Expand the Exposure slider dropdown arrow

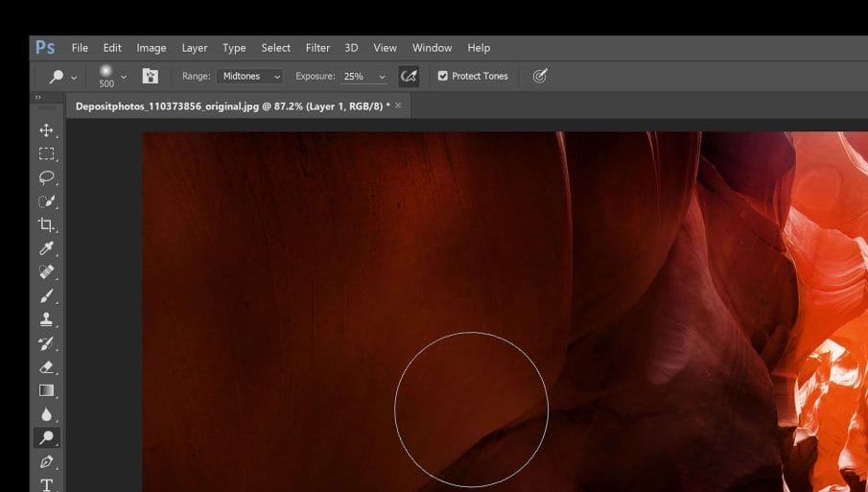(382, 77)
